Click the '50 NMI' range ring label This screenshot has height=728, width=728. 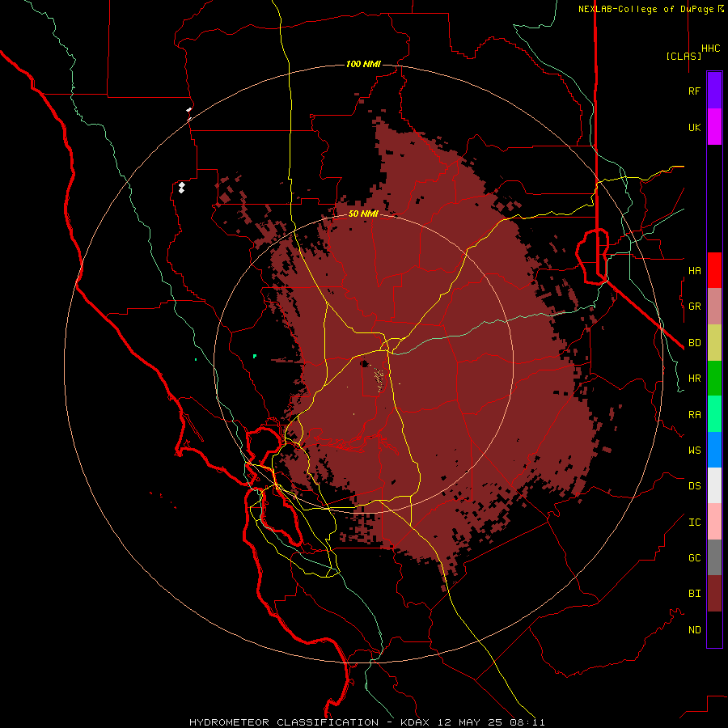(x=363, y=214)
